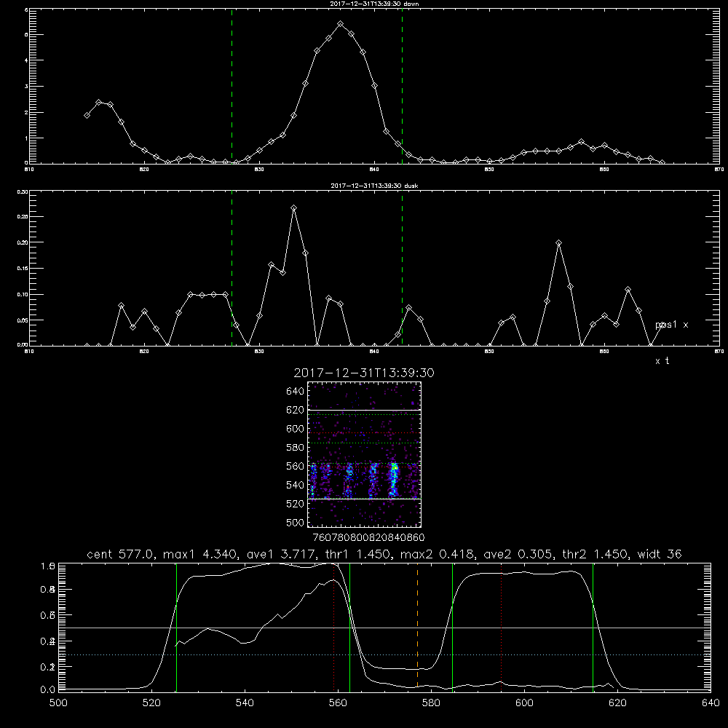Click the timestamp title above the spectrogram image
The image size is (728, 728).
pos(364,373)
